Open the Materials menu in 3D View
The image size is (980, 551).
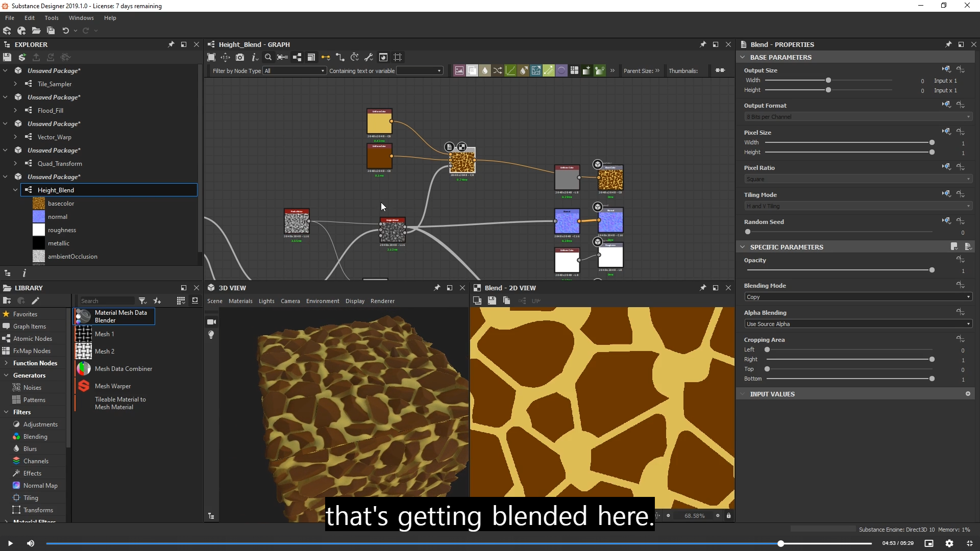click(x=240, y=301)
